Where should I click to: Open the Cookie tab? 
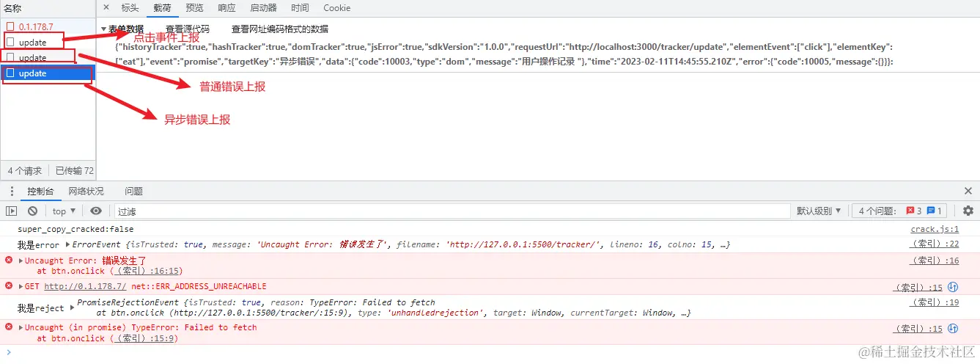point(336,8)
